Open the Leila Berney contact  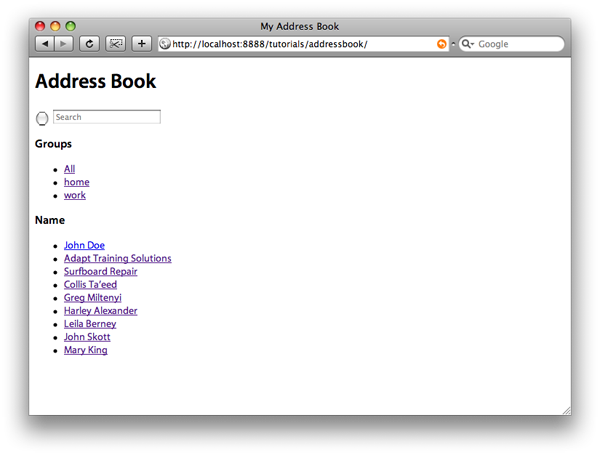click(x=90, y=324)
